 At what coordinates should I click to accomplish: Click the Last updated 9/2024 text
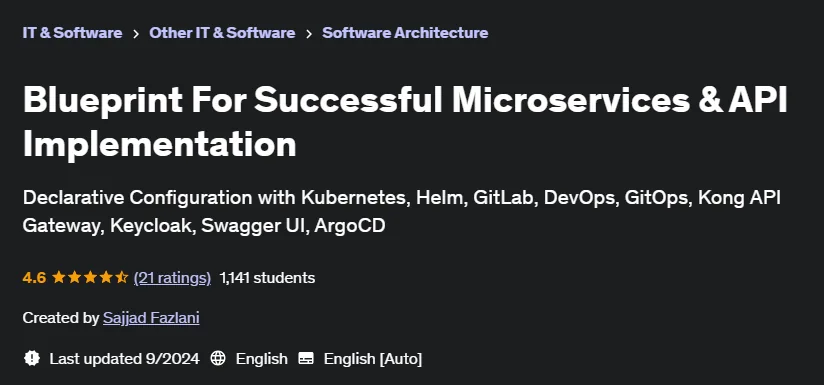[125, 359]
